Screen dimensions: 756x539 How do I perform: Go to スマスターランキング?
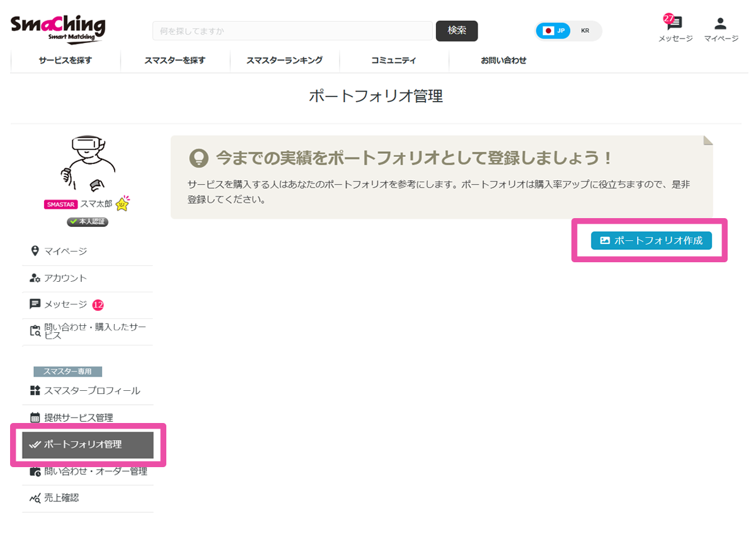[284, 61]
